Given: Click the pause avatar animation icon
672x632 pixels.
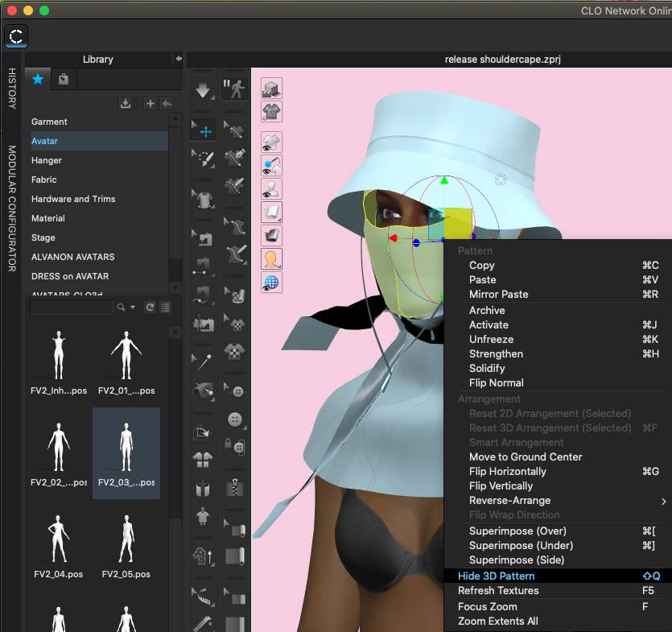Looking at the screenshot, I should [234, 89].
